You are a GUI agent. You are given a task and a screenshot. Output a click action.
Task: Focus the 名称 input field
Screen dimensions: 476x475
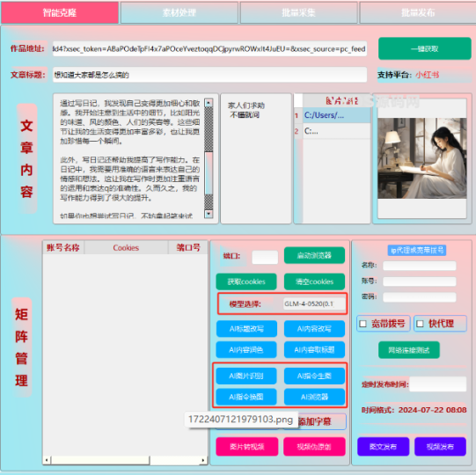tap(419, 266)
